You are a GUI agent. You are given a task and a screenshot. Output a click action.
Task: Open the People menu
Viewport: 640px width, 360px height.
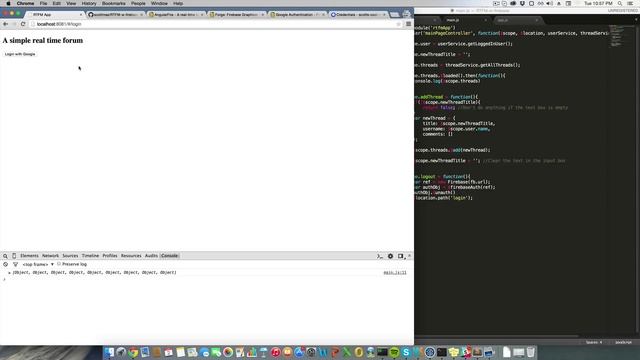click(138, 3)
